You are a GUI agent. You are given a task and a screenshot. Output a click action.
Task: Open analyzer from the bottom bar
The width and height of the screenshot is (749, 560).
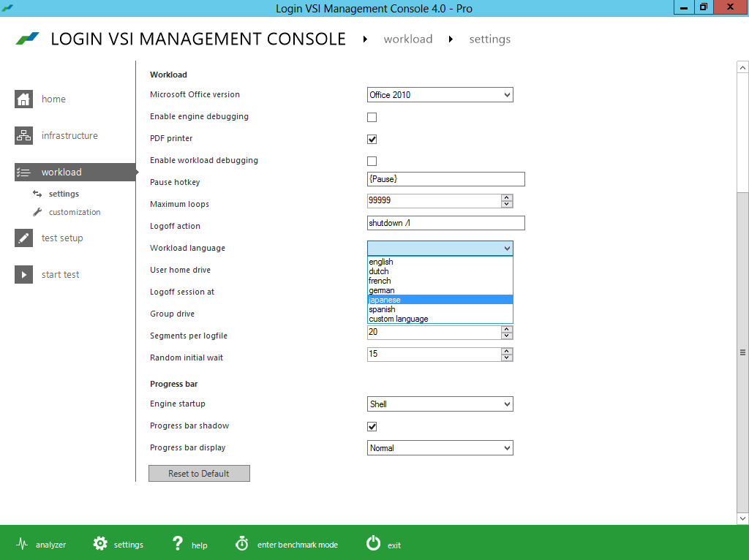click(x=23, y=545)
